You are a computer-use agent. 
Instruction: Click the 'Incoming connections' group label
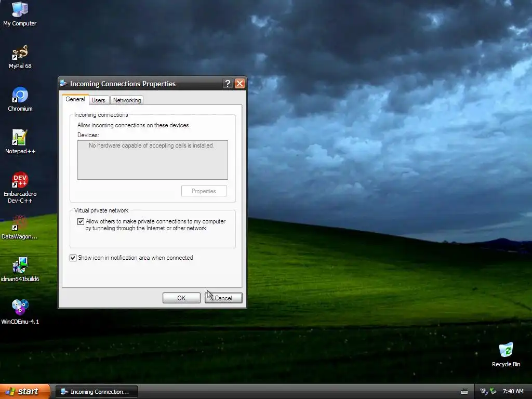[x=101, y=115]
